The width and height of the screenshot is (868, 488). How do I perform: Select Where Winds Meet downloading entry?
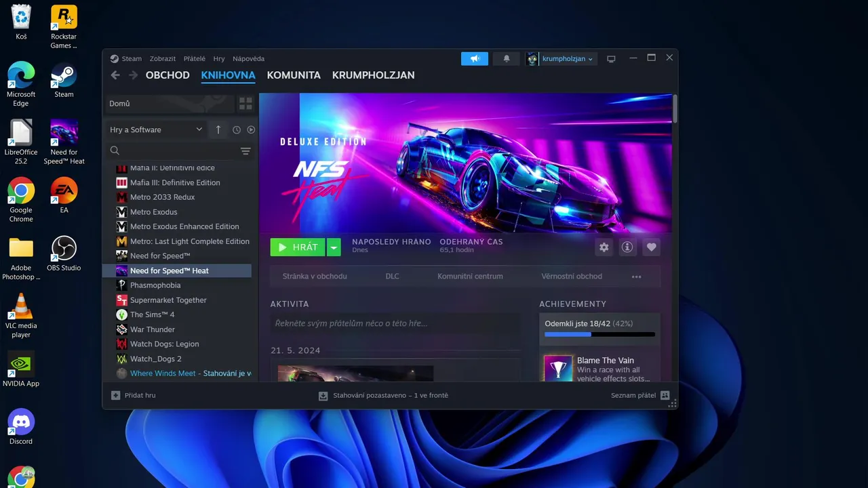pos(177,373)
